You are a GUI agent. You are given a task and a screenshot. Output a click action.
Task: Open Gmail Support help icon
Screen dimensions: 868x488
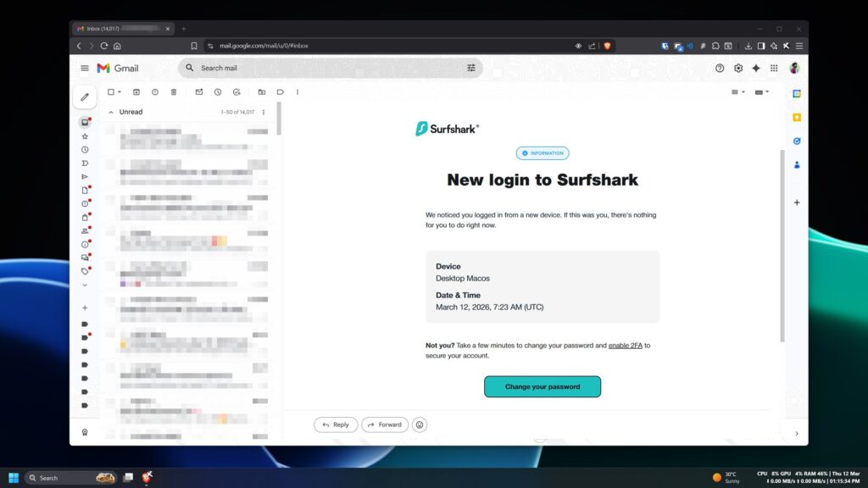[x=720, y=68]
